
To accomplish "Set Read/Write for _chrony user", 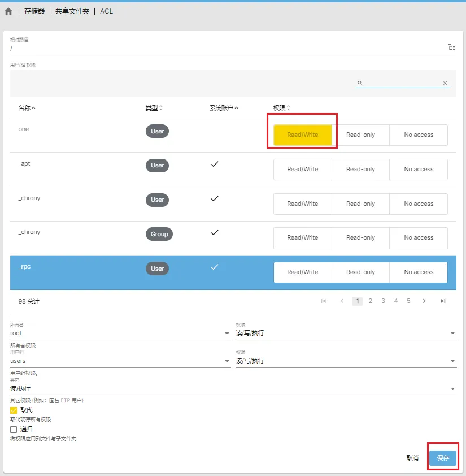I will pyautogui.click(x=302, y=204).
